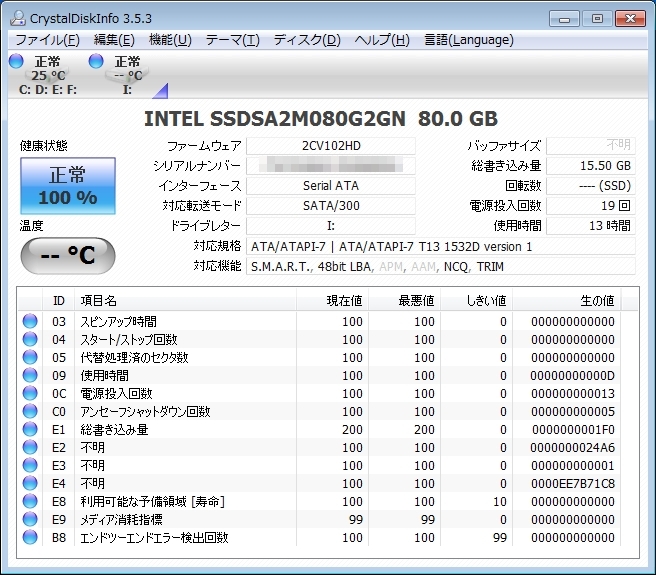Select the first disk status orb (C: D: E: F:)
The height and width of the screenshot is (575, 656).
pos(16,61)
